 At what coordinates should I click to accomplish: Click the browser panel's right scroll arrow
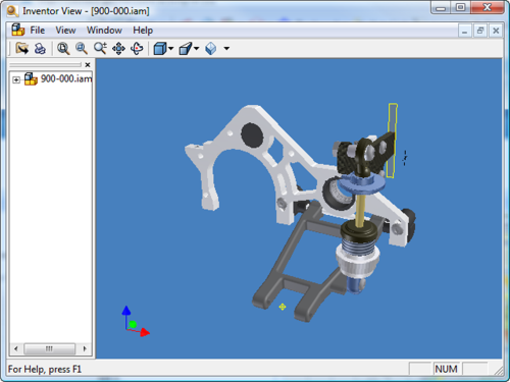click(85, 349)
